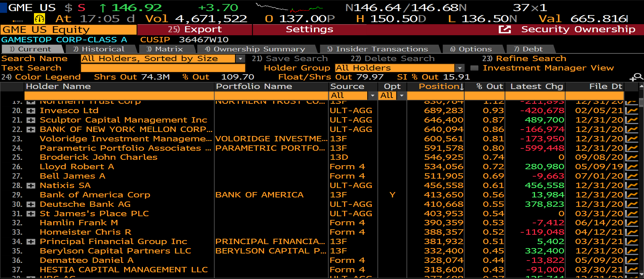
Task: Click the yellow clock delayed-data icon
Action: coord(39,18)
